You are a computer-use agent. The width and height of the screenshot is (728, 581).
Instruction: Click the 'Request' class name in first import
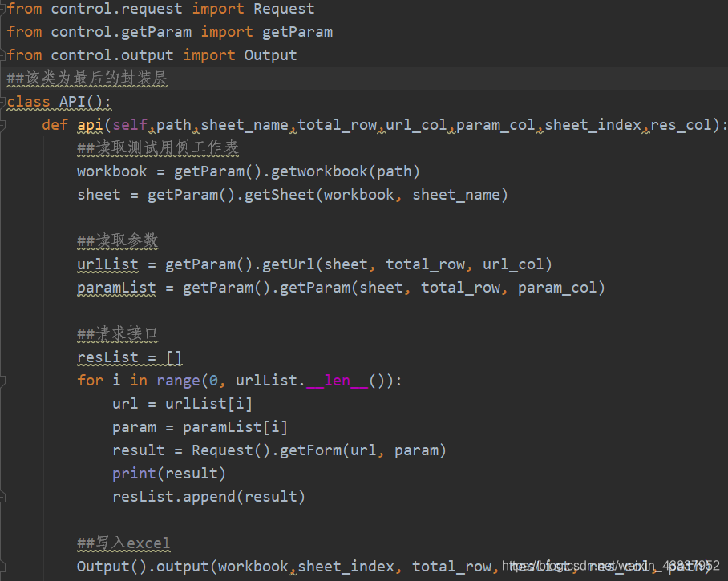click(284, 9)
